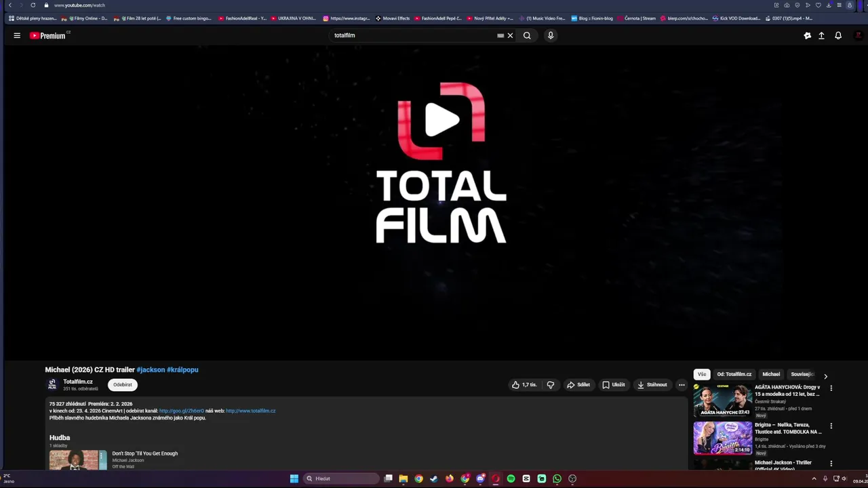Click the Hledat taskbar search box
The height and width of the screenshot is (488, 868).
pyautogui.click(x=341, y=479)
